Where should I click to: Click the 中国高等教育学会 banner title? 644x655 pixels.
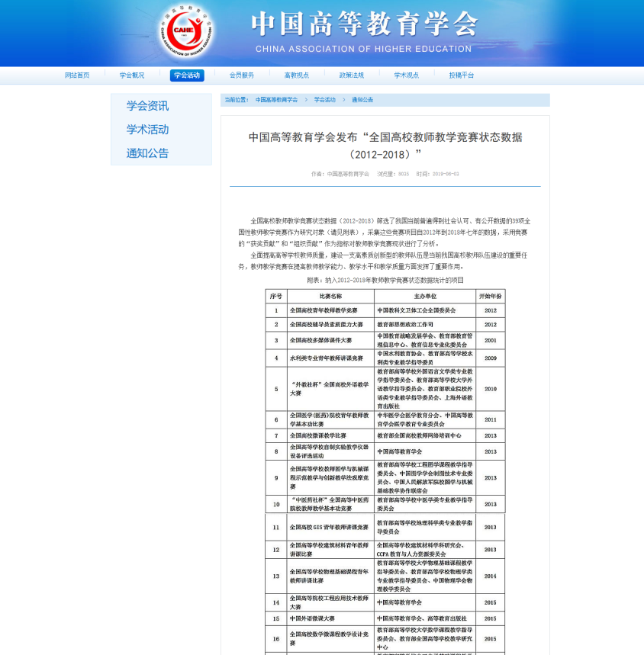[x=363, y=25]
